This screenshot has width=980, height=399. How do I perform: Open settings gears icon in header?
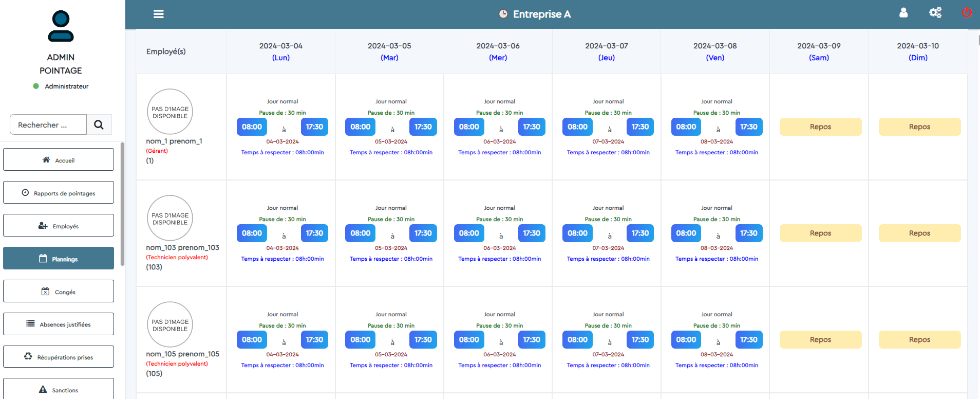point(935,13)
